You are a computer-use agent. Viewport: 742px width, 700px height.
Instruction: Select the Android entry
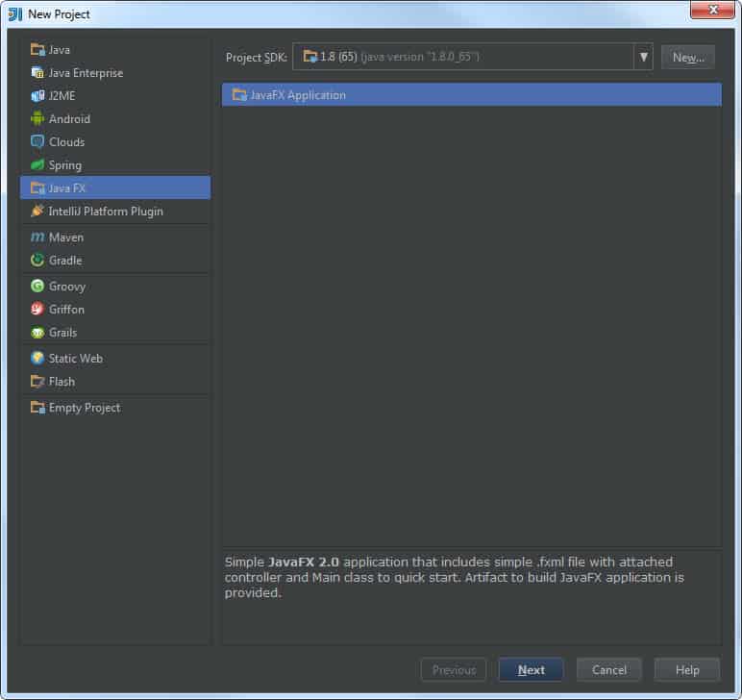click(x=115, y=119)
